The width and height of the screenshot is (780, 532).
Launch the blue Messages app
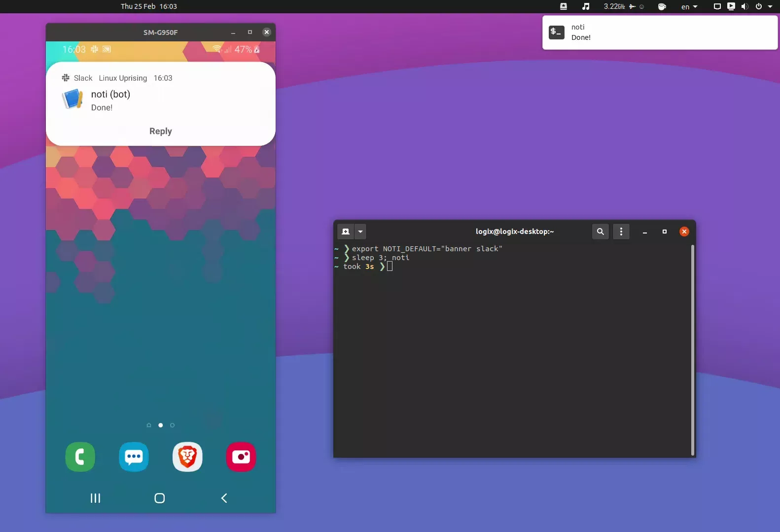134,457
